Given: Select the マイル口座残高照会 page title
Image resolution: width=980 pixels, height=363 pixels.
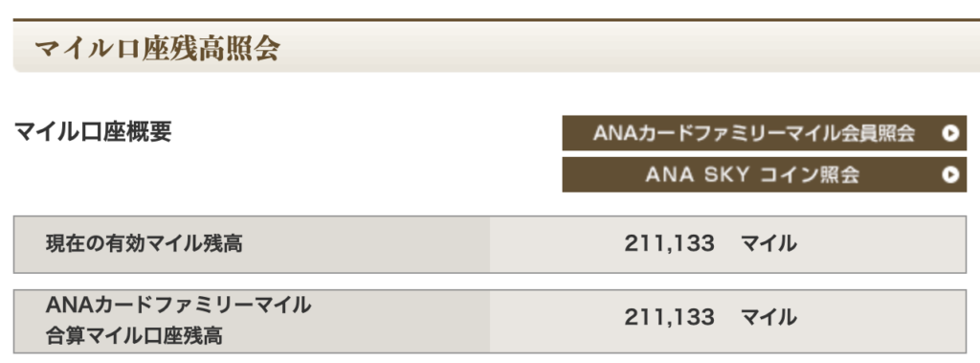Looking at the screenshot, I should tap(156, 48).
